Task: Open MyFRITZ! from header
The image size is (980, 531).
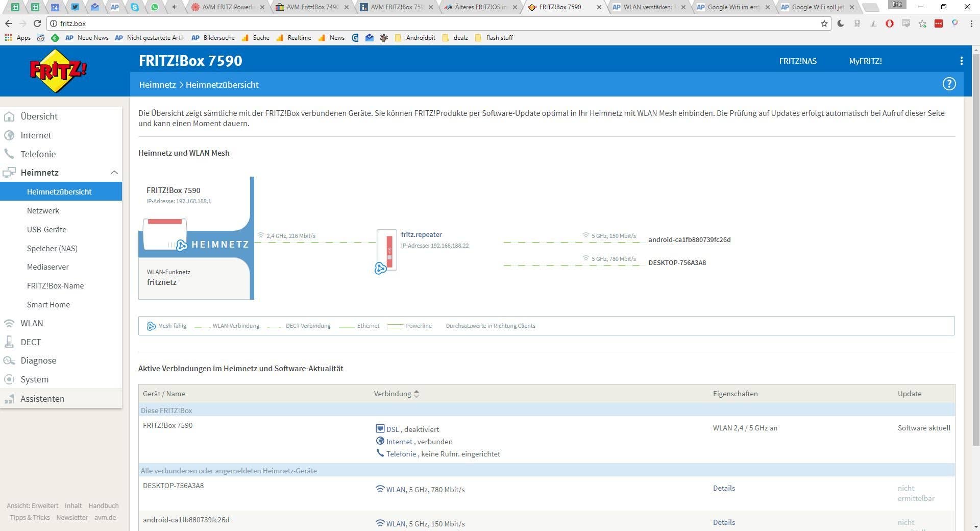Action: point(865,61)
